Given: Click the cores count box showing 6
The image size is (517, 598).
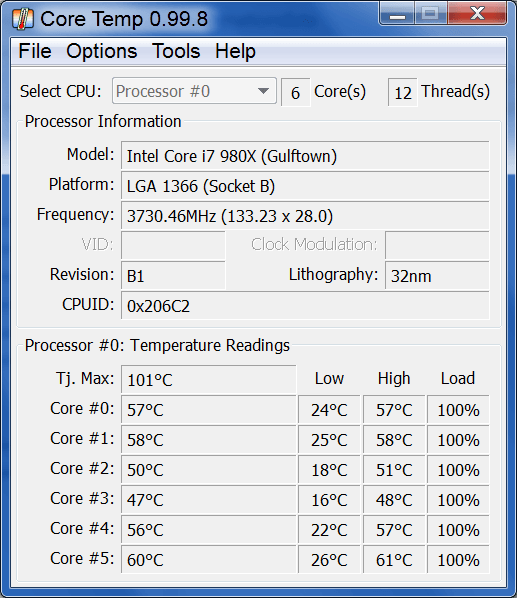Looking at the screenshot, I should pyautogui.click(x=295, y=92).
